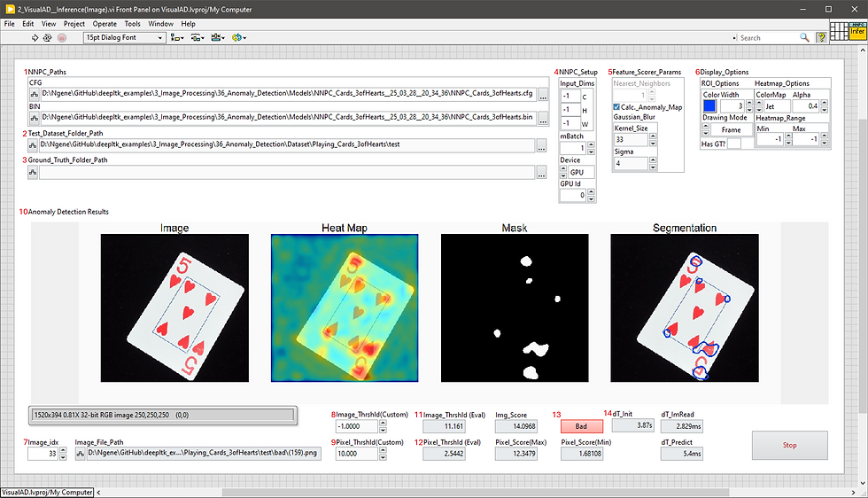Open the Align Objects toolbar menu
This screenshot has width=868, height=498.
(x=177, y=38)
